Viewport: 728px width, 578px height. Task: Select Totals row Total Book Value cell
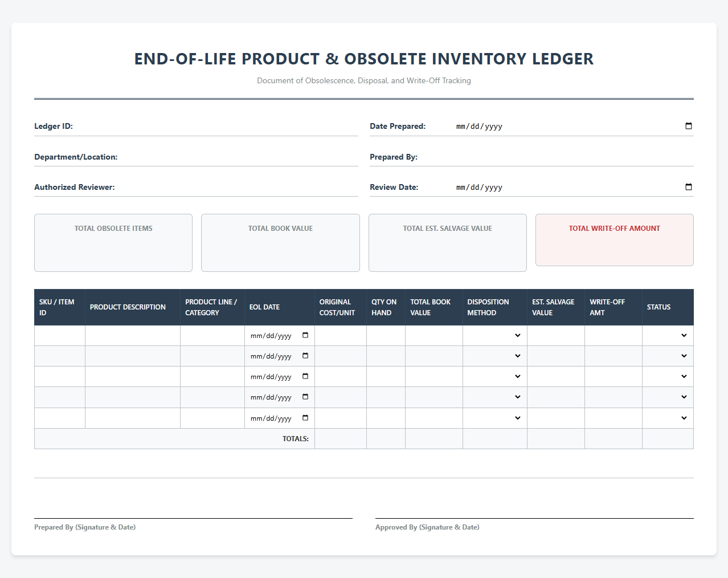434,438
